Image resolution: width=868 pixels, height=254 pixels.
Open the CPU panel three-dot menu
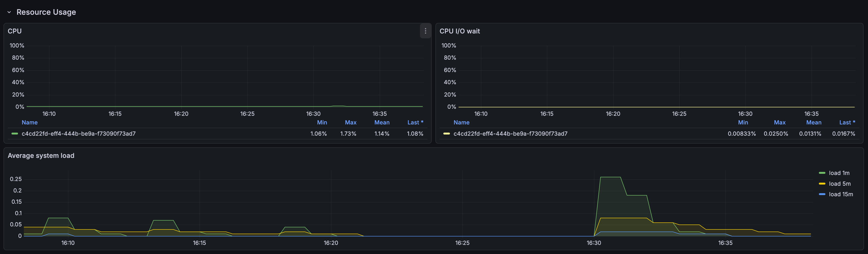click(x=425, y=31)
